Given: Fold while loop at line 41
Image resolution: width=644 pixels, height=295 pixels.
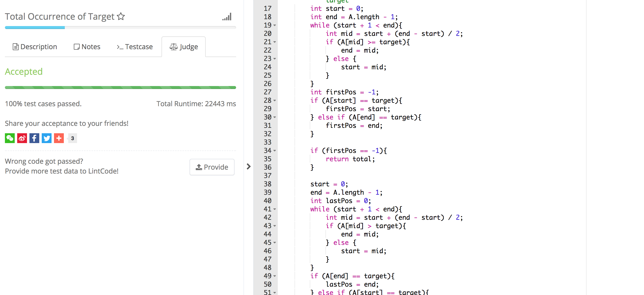Looking at the screenshot, I should [274, 209].
